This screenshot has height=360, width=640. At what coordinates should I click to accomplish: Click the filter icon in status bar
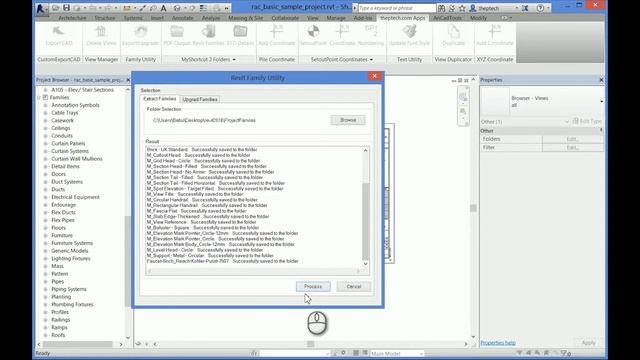[x=564, y=353]
